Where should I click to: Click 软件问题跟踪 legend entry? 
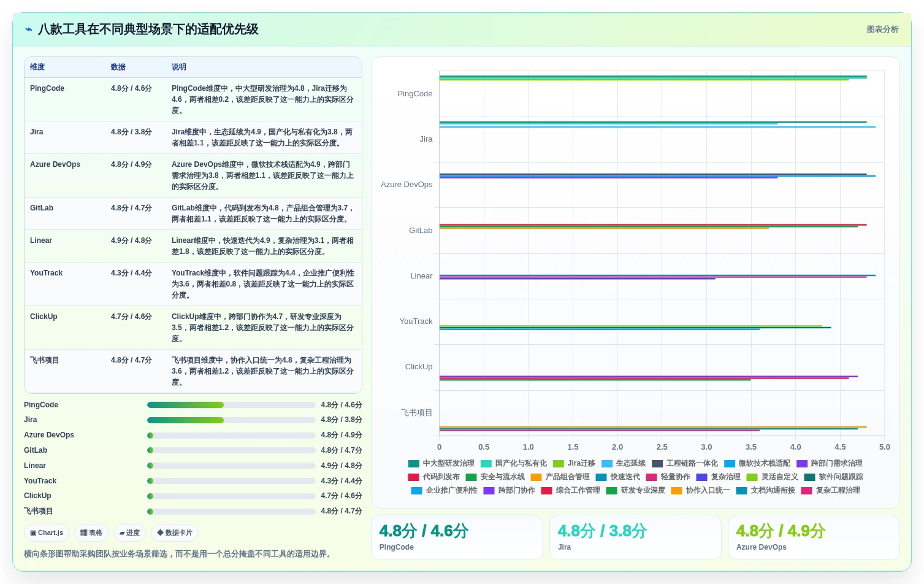(x=834, y=477)
